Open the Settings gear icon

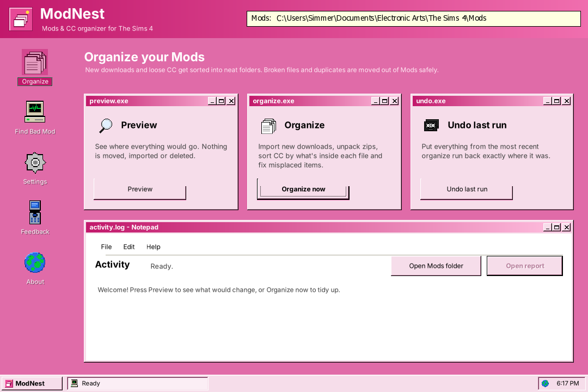(x=35, y=162)
